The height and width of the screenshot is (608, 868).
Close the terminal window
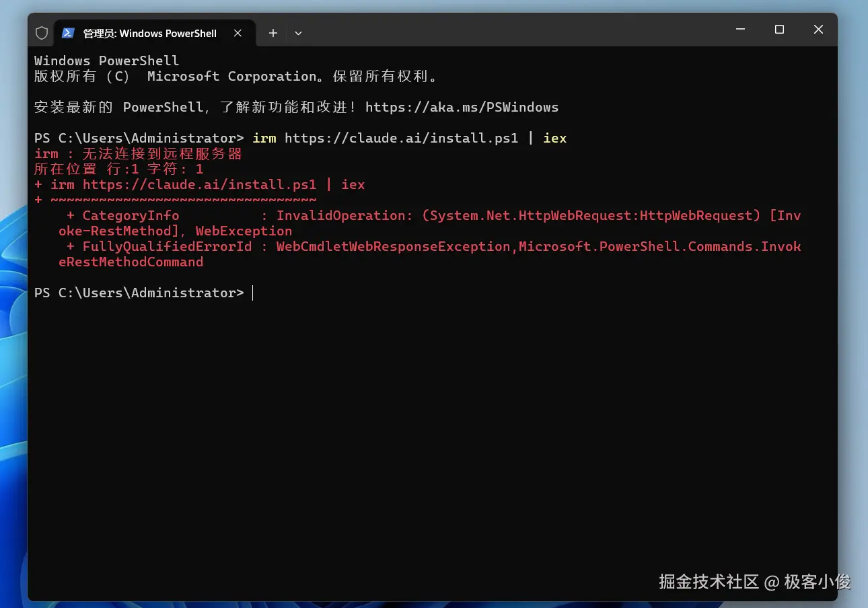coord(818,30)
